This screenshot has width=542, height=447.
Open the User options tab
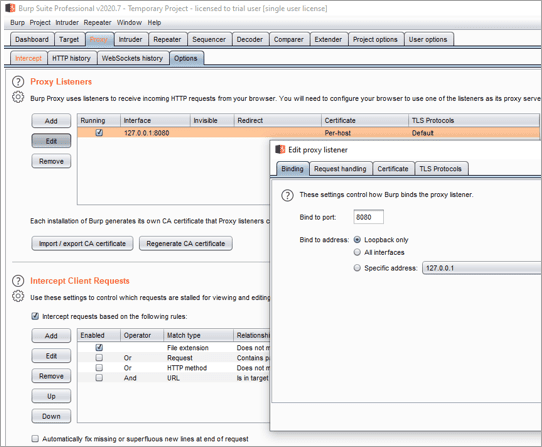tap(428, 39)
